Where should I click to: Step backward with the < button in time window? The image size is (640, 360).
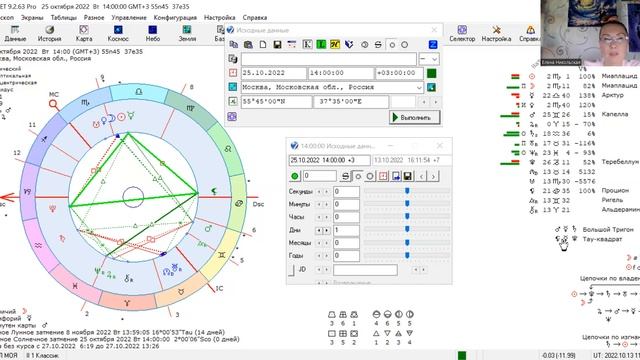[x=421, y=176]
